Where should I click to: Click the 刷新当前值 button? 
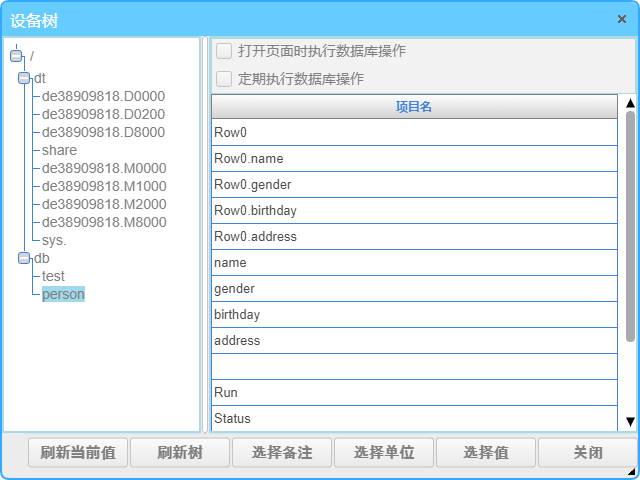click(78, 453)
